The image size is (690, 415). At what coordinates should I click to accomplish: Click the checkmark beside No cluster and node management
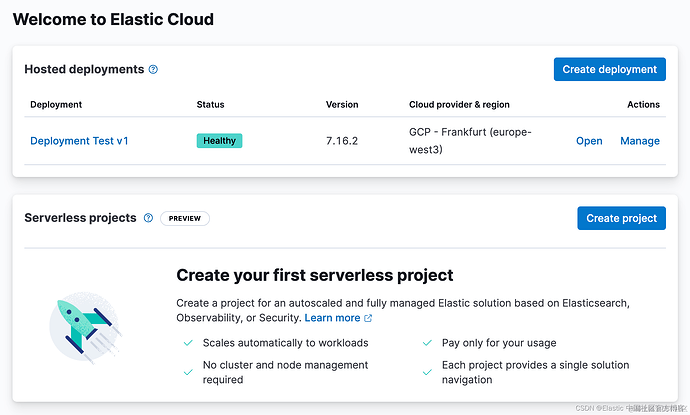coord(188,372)
